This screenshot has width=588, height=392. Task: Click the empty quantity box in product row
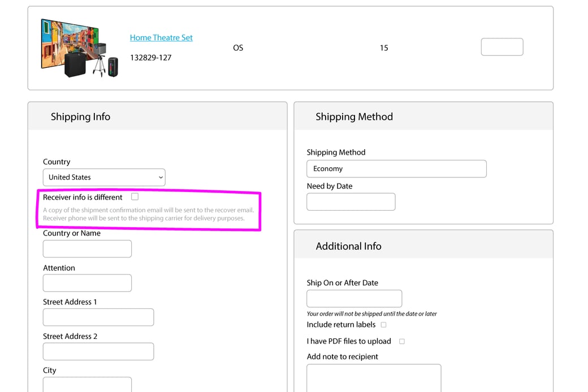(501, 47)
